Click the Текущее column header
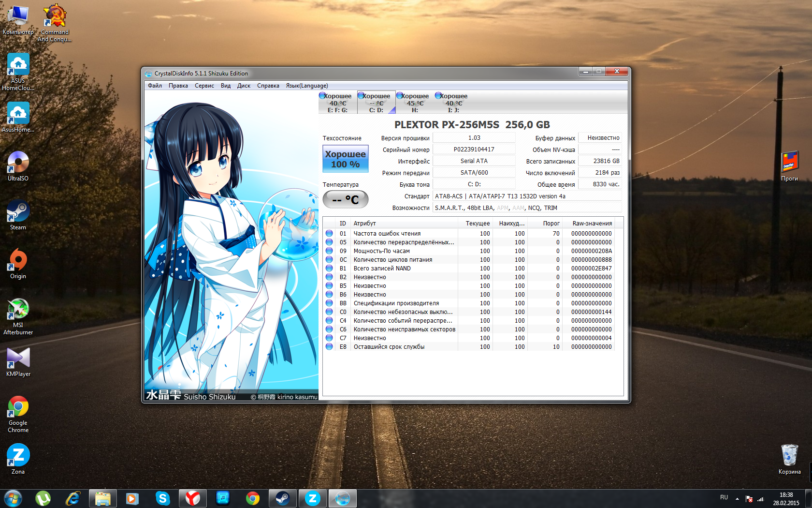This screenshot has width=812, height=508. [476, 224]
